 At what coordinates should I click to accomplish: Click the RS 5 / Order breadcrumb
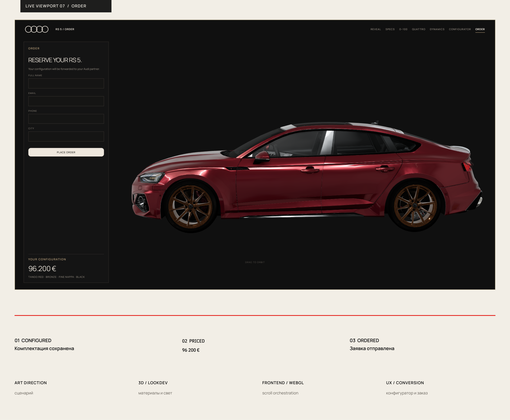click(x=65, y=29)
